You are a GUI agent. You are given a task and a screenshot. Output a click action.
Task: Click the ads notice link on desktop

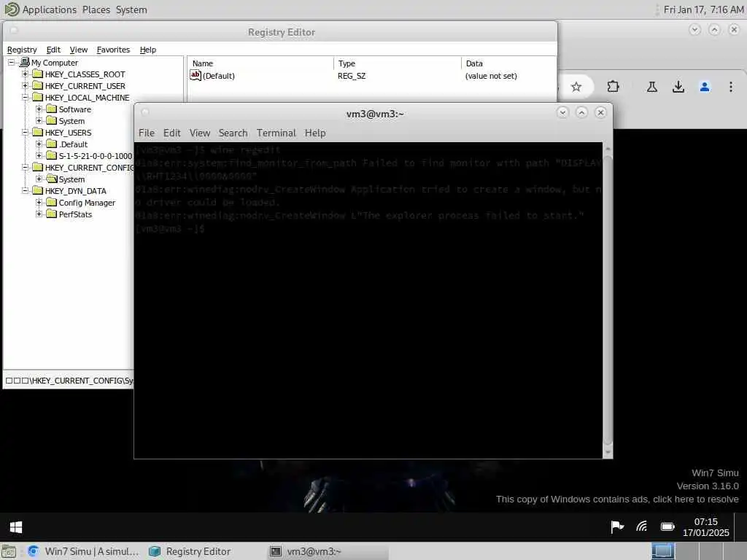pyautogui.click(x=617, y=499)
